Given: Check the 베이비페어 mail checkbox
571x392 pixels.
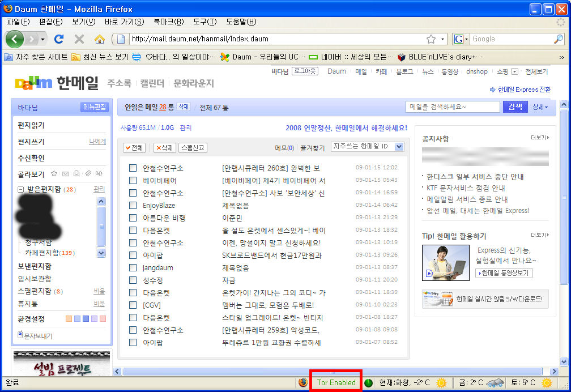Looking at the screenshot, I should coord(133,180).
